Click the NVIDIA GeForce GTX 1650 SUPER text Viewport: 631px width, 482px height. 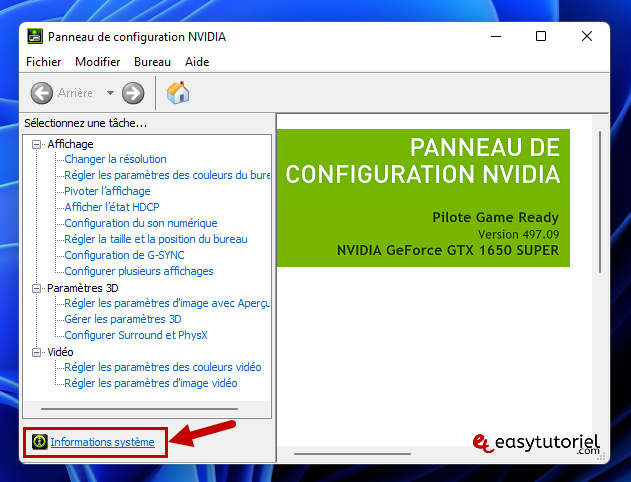click(x=448, y=250)
